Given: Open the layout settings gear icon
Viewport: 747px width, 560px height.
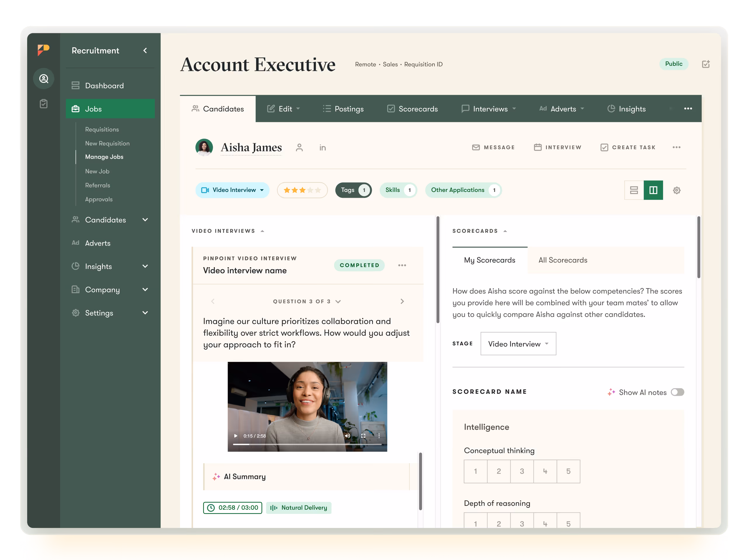Looking at the screenshot, I should coord(676,190).
